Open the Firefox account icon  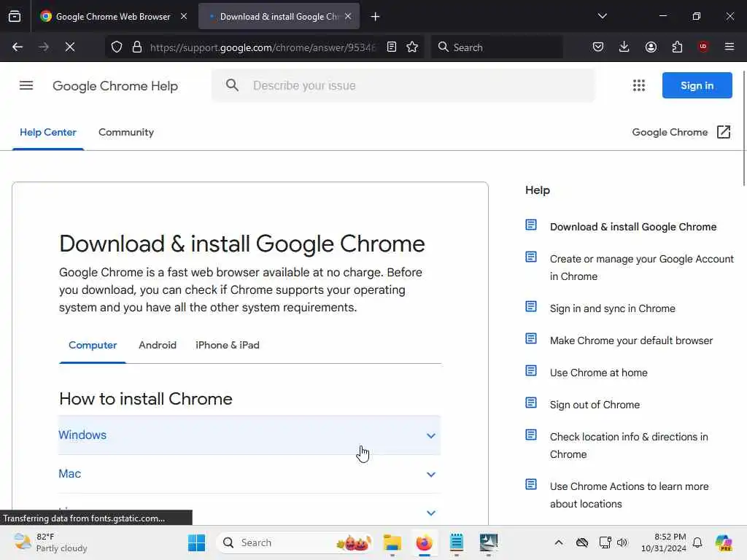point(651,47)
